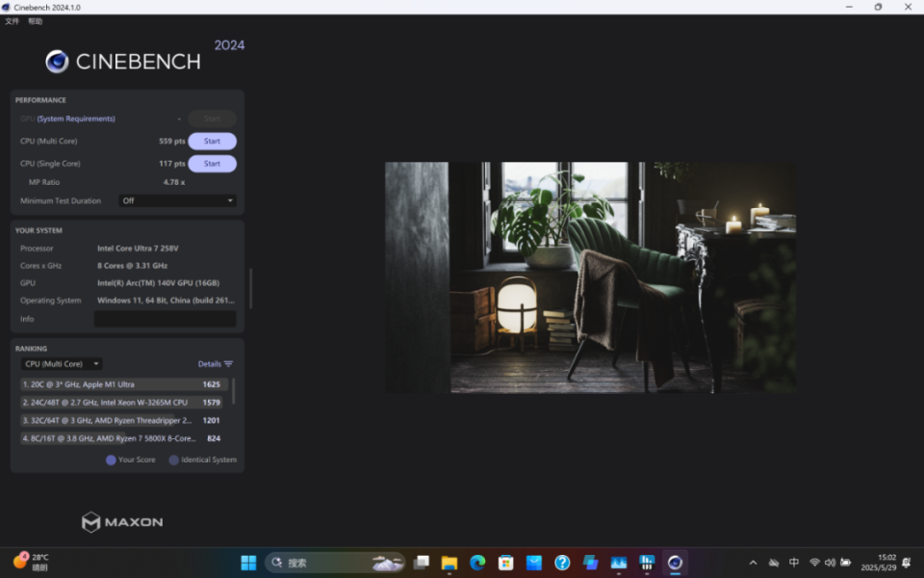Click the Your Score legend dot
924x578 pixels.
tap(111, 460)
